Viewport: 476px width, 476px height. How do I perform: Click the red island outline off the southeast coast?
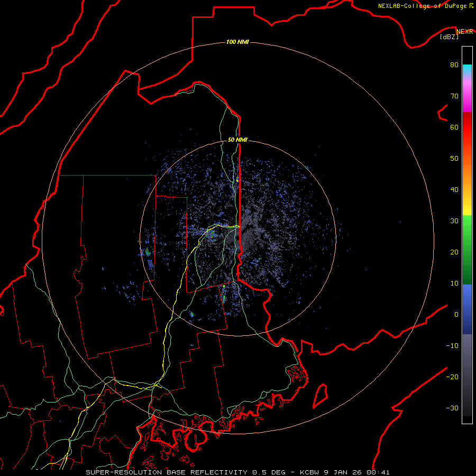click(321, 396)
